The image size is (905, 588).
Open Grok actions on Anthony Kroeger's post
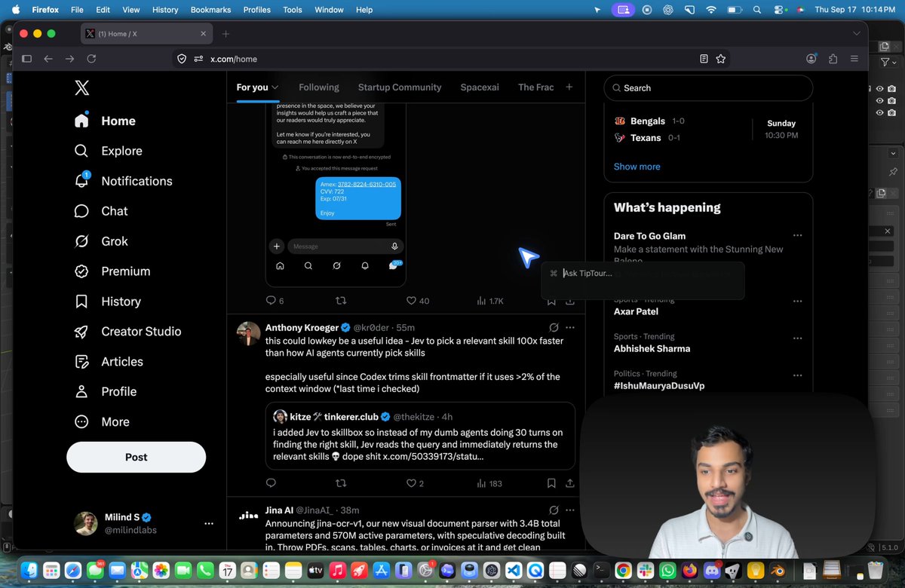pyautogui.click(x=554, y=328)
